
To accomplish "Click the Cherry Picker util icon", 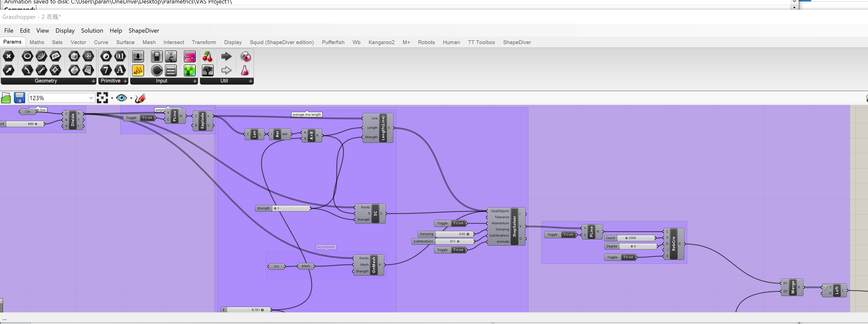I will (208, 57).
